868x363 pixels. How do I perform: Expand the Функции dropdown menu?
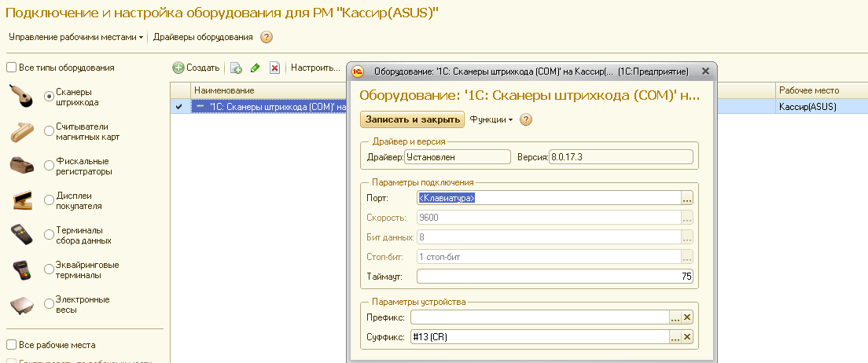click(491, 119)
